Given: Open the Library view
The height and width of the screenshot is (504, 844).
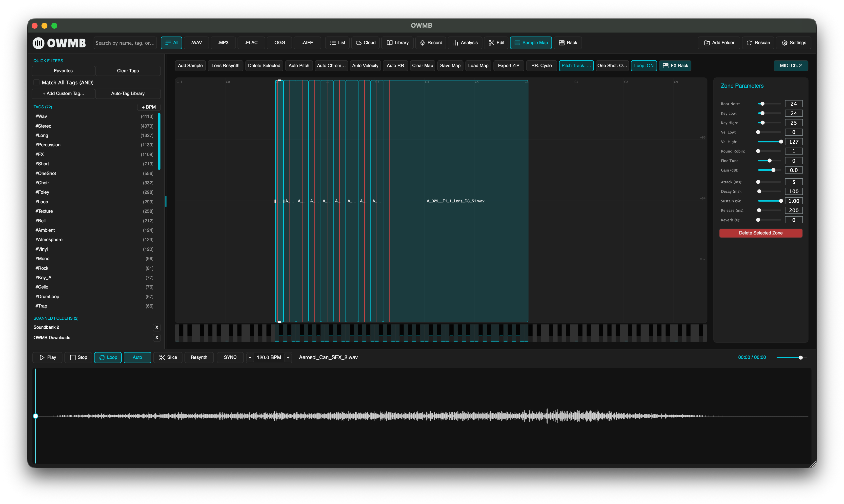Looking at the screenshot, I should tap(397, 43).
